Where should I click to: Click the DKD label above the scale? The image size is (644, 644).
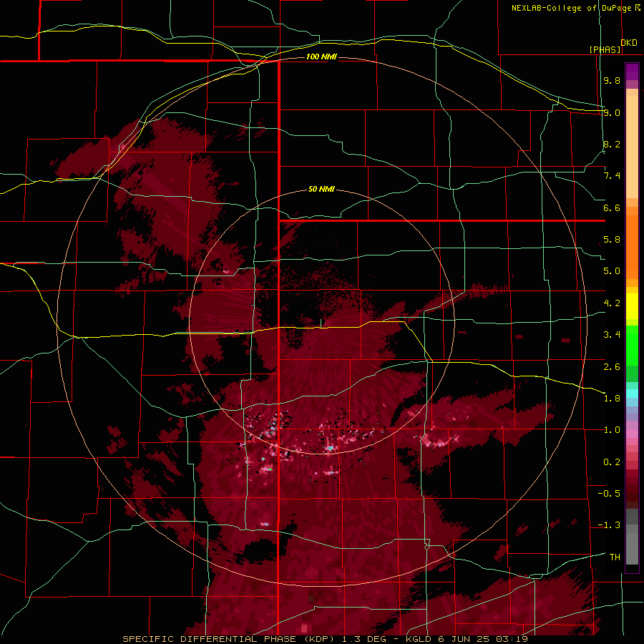pyautogui.click(x=629, y=43)
